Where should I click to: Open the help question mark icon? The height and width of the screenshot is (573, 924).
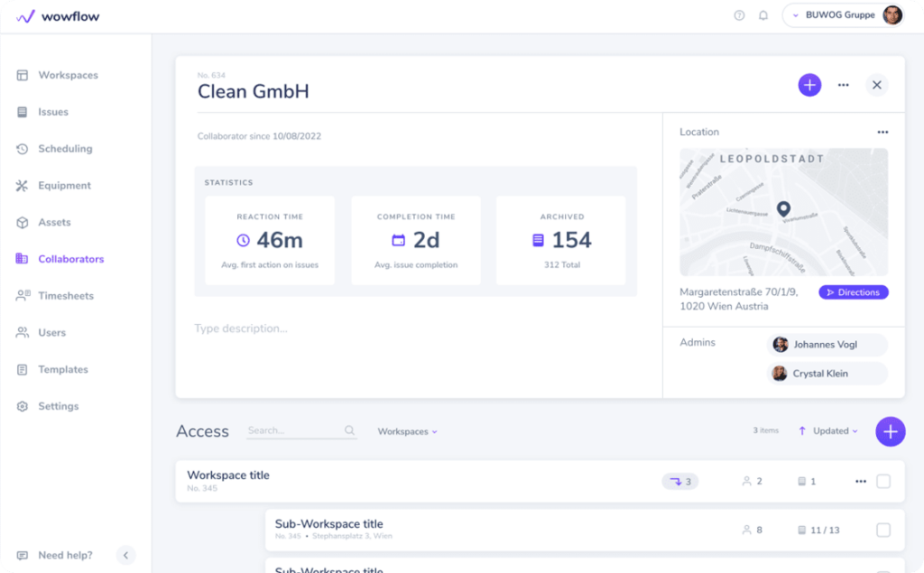(739, 15)
